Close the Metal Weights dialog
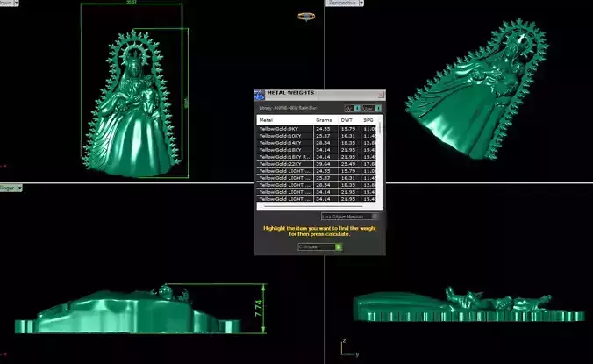 pos(381,95)
